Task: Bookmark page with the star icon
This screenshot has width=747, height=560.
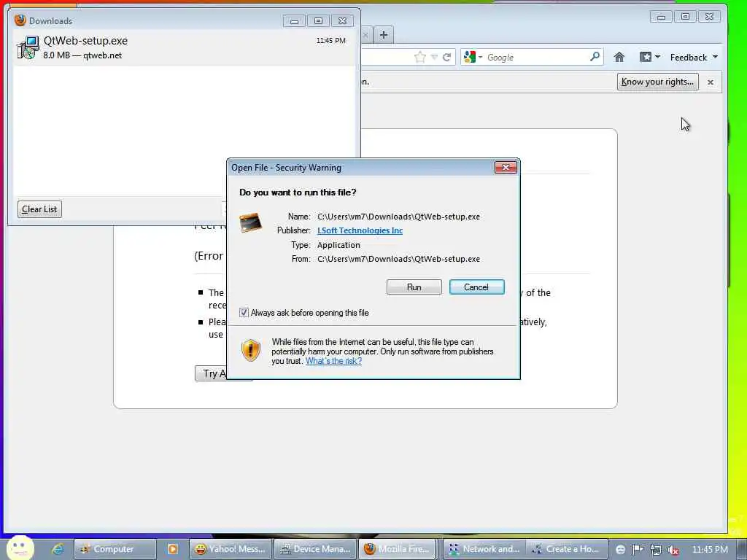Action: (x=419, y=58)
